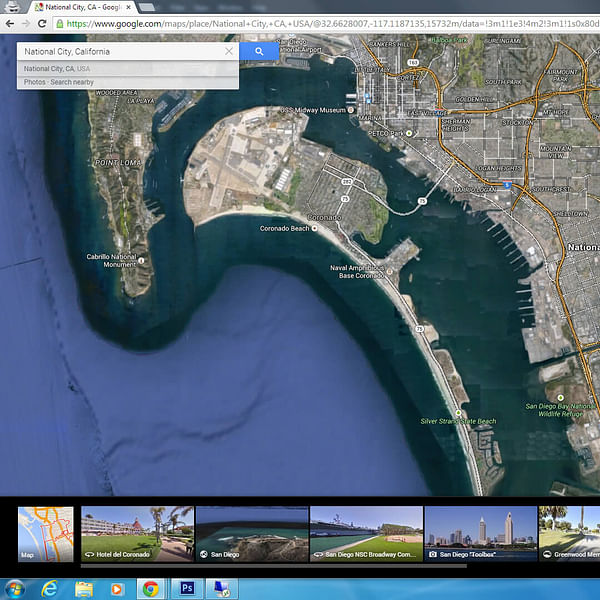Click the route 75 shield on Silver Strand

click(x=420, y=329)
